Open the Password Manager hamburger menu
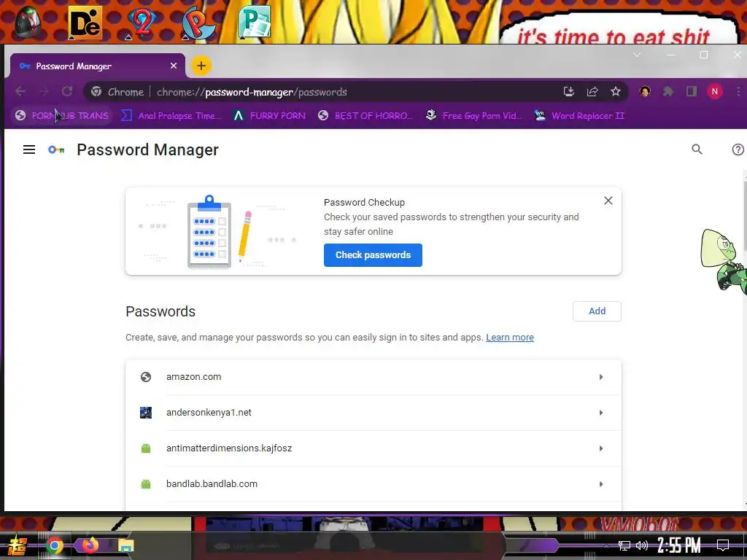 click(x=29, y=149)
